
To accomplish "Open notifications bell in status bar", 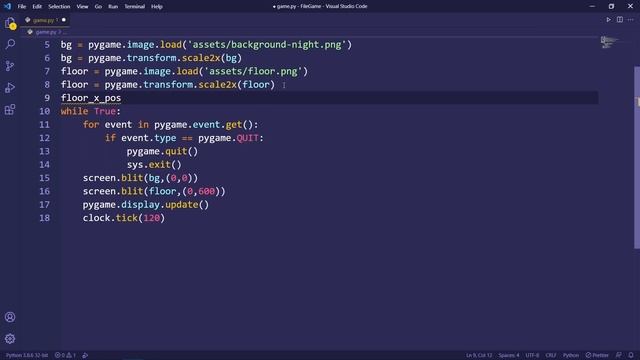I will click(x=631, y=355).
